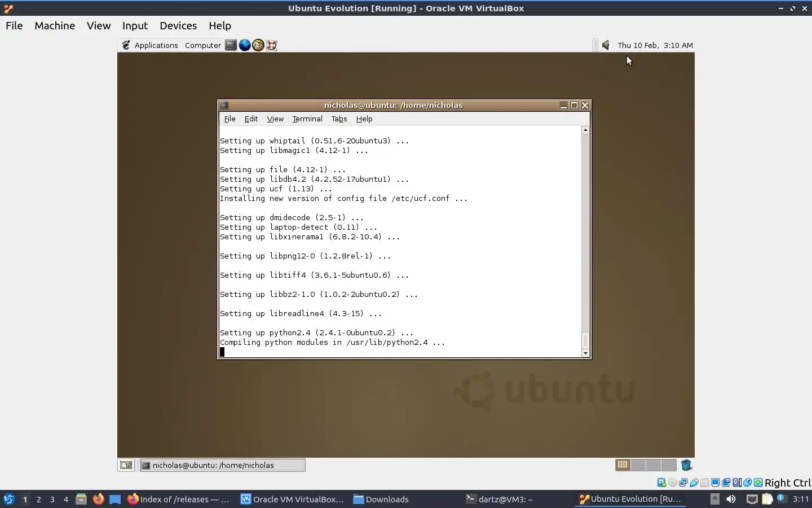Click the Show Desktop button in bottom panel
The height and width of the screenshot is (508, 812).
point(126,465)
